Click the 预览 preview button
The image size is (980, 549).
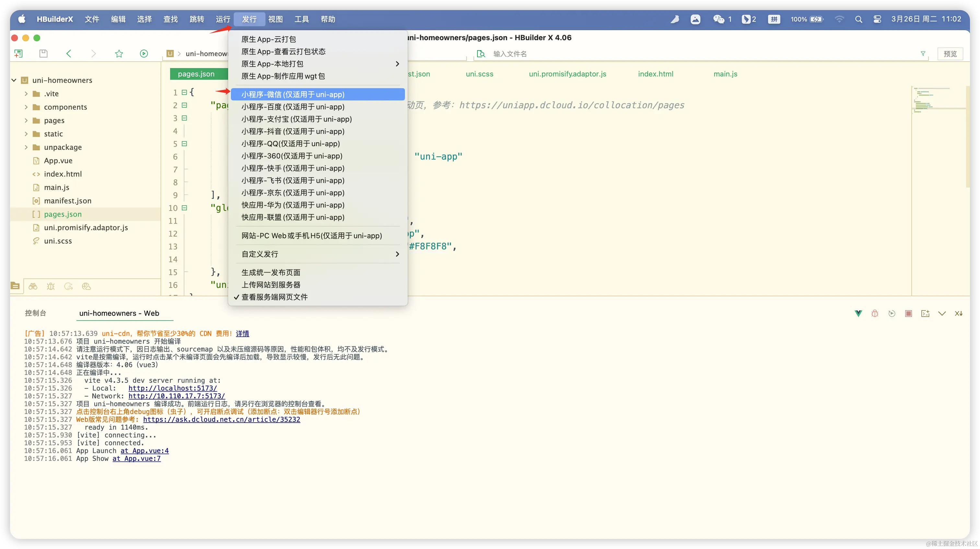pos(950,54)
